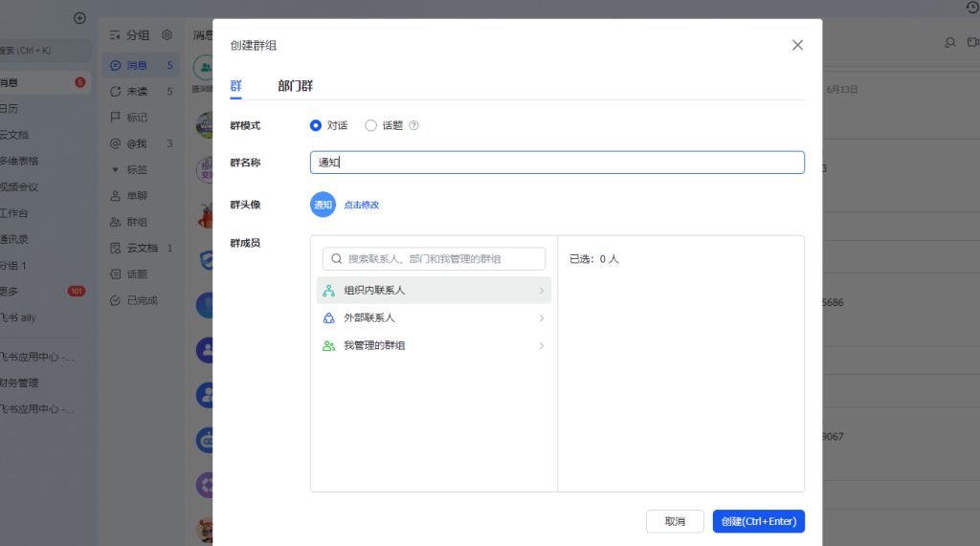
Task: Click the 群名称 input field
Action: pyautogui.click(x=557, y=163)
